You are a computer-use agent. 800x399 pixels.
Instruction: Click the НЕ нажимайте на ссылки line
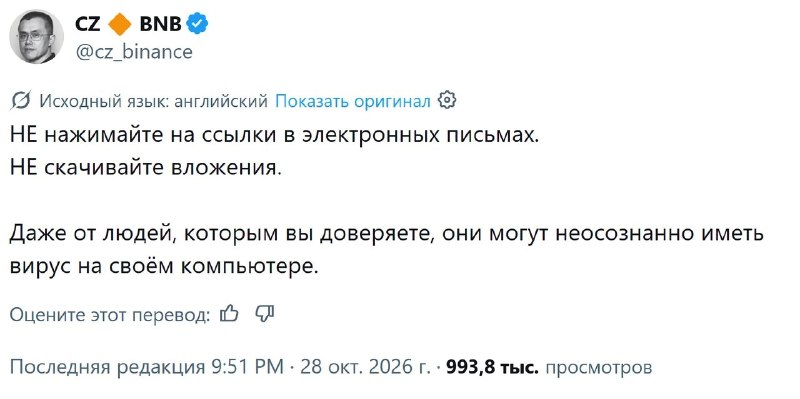coord(274,137)
